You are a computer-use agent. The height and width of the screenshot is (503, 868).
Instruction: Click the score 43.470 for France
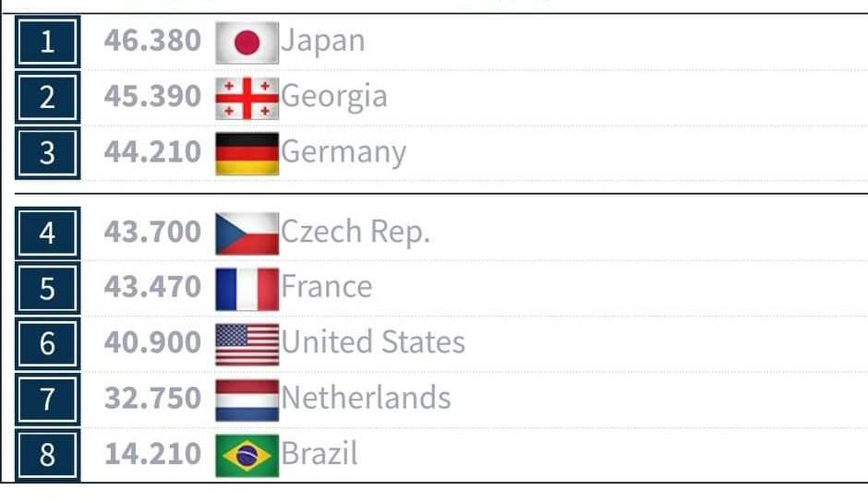click(x=152, y=287)
